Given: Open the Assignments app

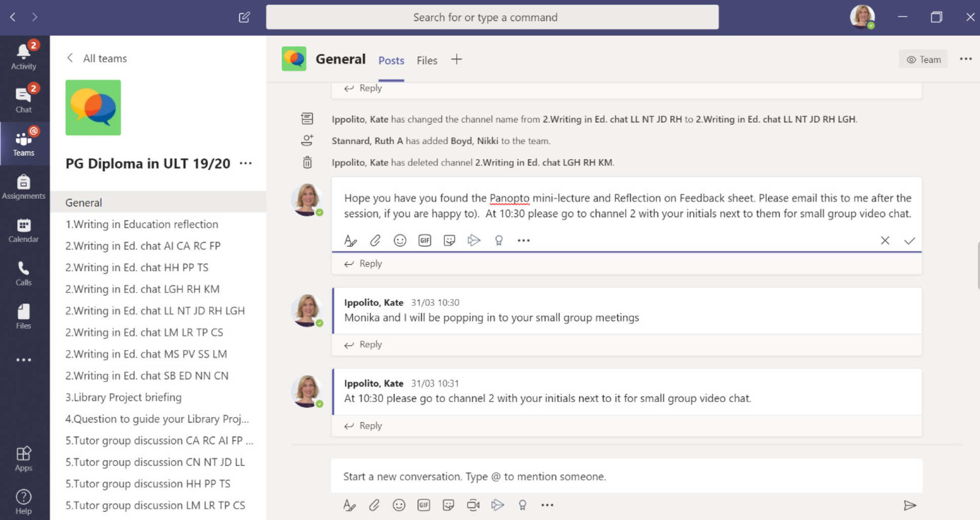Looking at the screenshot, I should click(23, 187).
